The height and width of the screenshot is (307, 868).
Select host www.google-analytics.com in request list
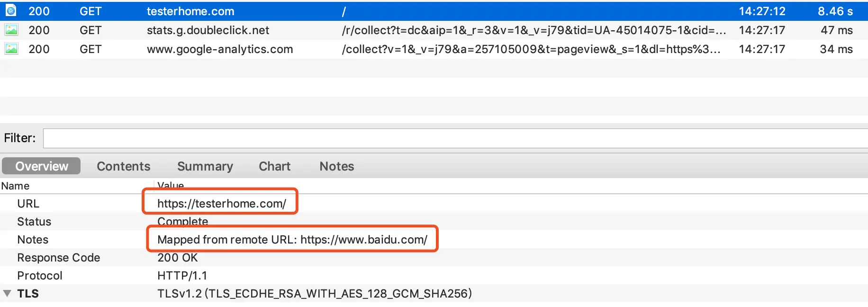coord(220,49)
